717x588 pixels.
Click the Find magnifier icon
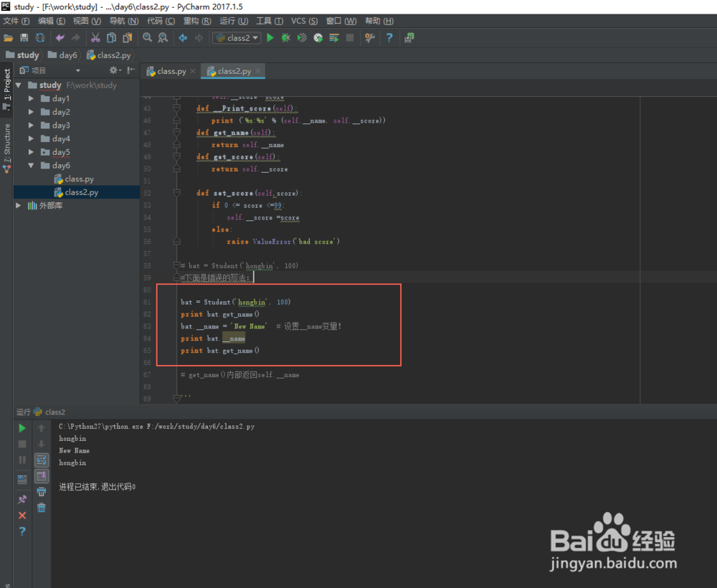147,38
